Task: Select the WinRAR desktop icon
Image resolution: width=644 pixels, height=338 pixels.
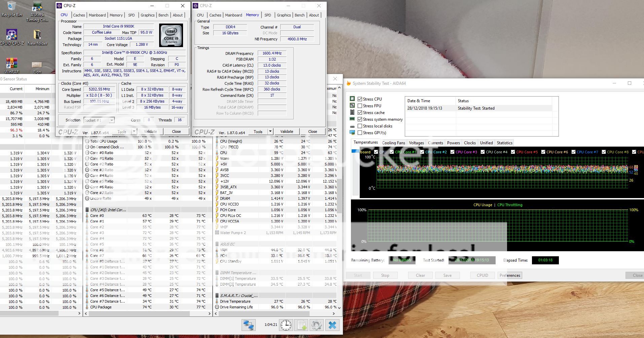Action: (11, 66)
